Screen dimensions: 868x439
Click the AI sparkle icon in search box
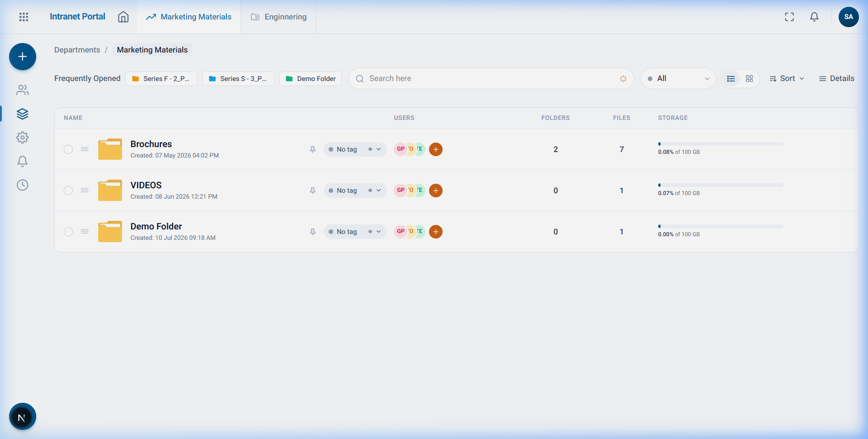tap(623, 79)
